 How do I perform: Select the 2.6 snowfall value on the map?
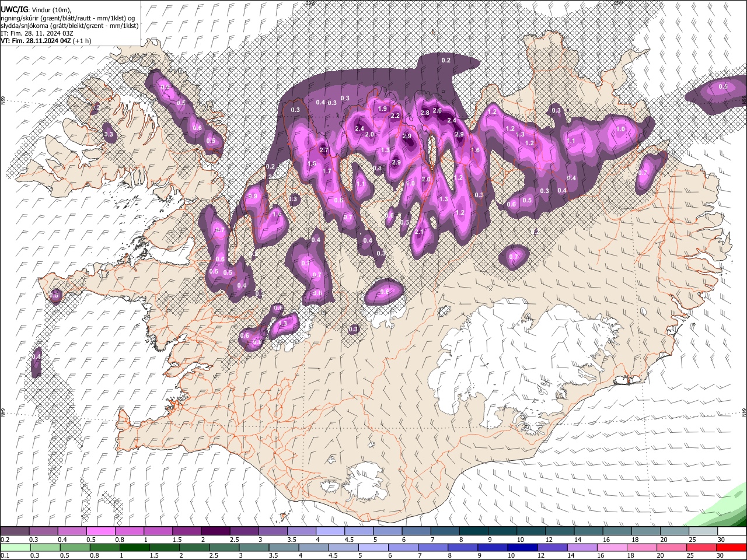(x=438, y=110)
